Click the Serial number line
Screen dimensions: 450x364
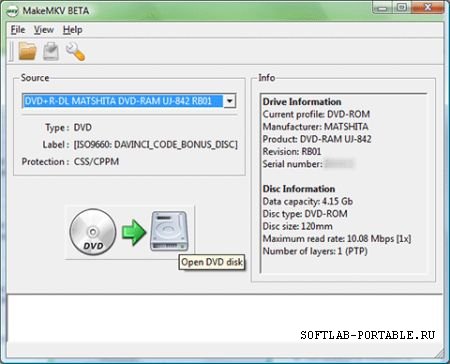tap(308, 164)
